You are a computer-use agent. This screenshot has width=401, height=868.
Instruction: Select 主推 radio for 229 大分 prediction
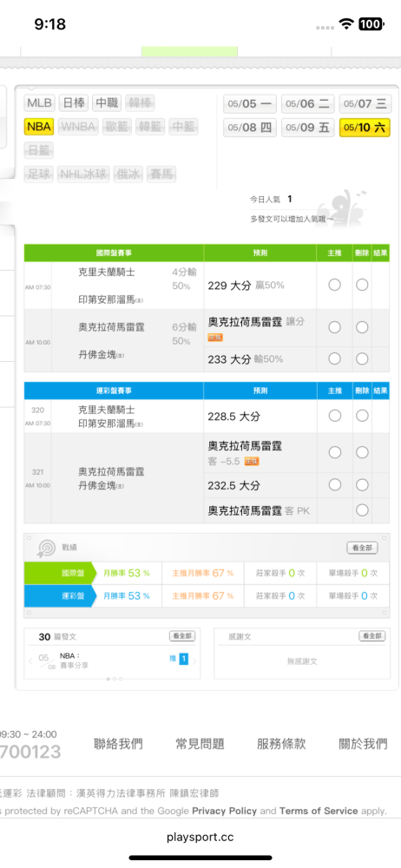tap(334, 285)
